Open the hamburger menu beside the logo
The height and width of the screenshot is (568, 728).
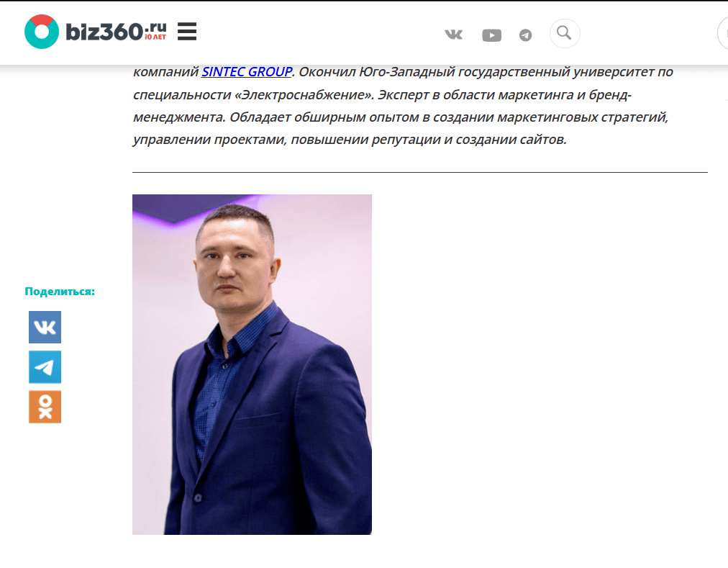pyautogui.click(x=186, y=32)
